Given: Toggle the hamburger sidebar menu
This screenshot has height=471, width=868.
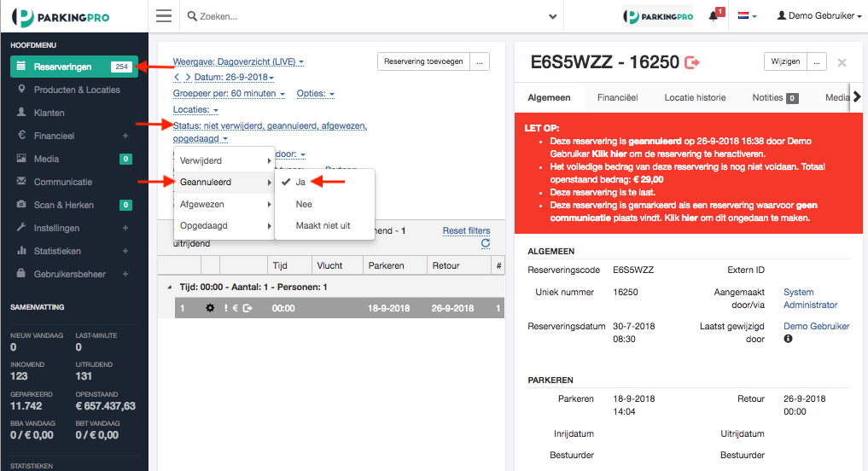Looking at the screenshot, I should coord(163,16).
